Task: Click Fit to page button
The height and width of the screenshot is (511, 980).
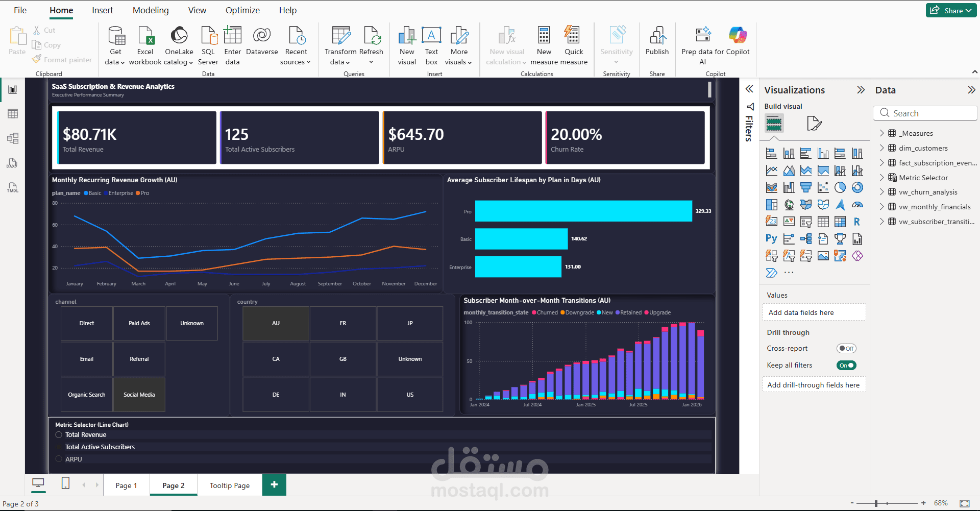Action: point(964,503)
